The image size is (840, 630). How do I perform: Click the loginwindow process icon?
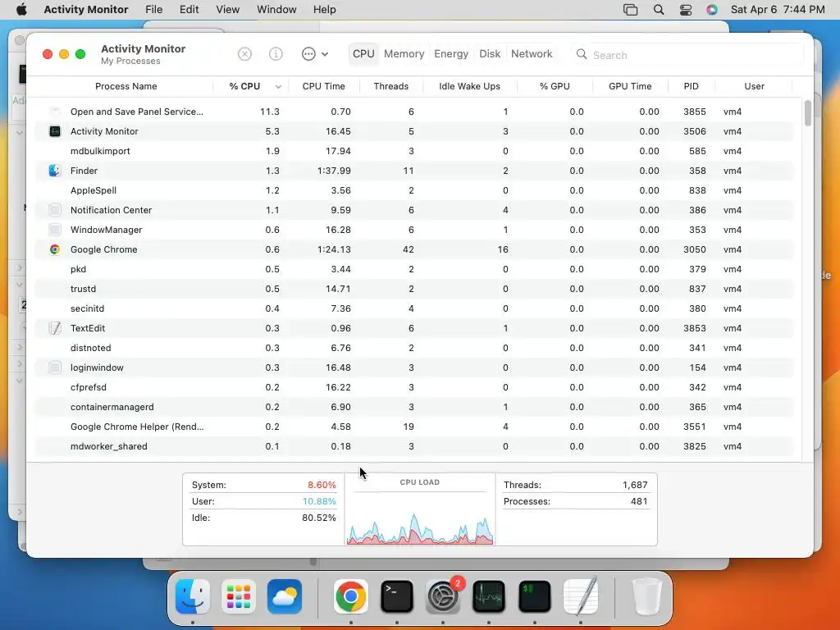[x=55, y=367]
